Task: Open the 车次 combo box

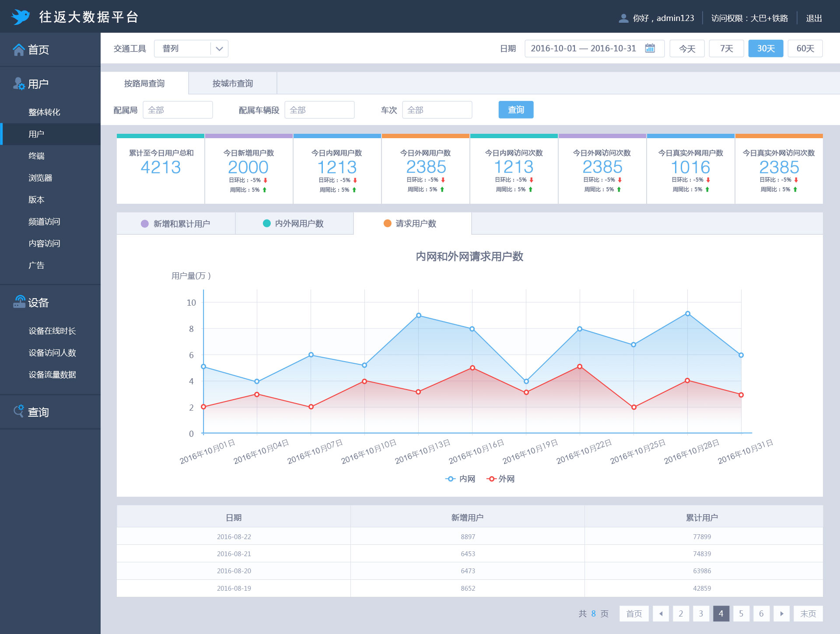Action: 437,110
